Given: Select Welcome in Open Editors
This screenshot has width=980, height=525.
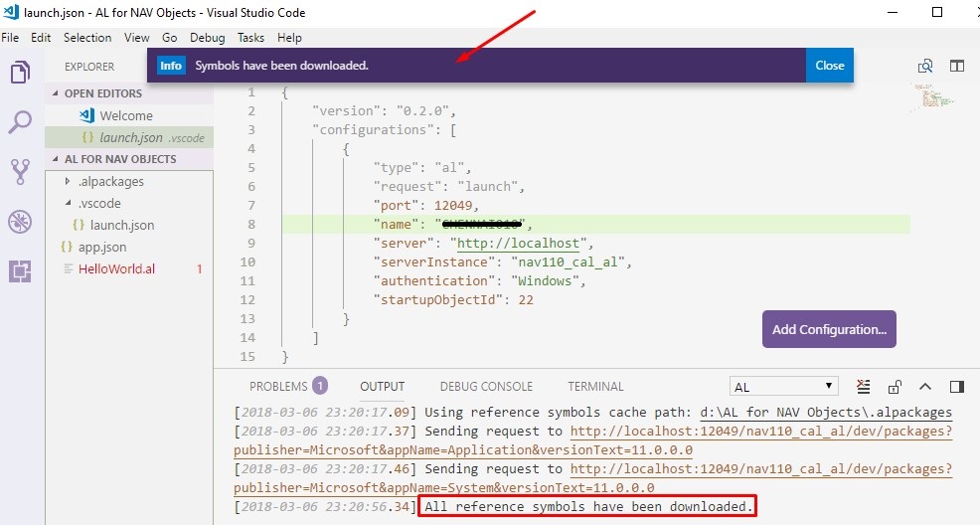Looking at the screenshot, I should point(129,115).
